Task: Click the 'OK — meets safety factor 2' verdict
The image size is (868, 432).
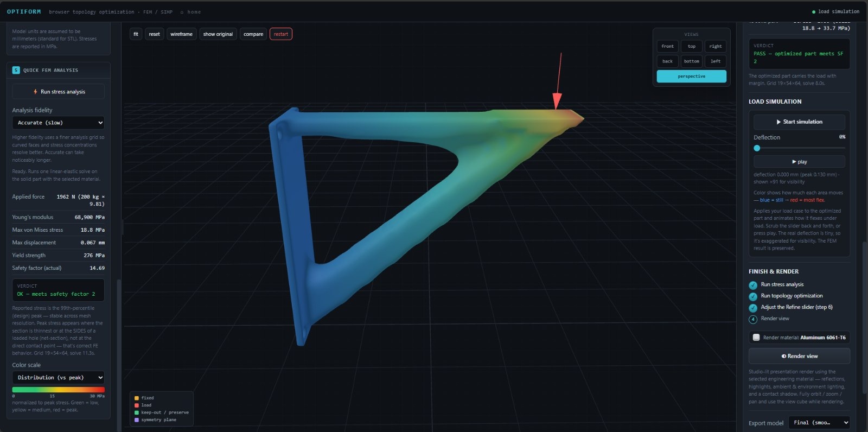Action: click(x=56, y=294)
